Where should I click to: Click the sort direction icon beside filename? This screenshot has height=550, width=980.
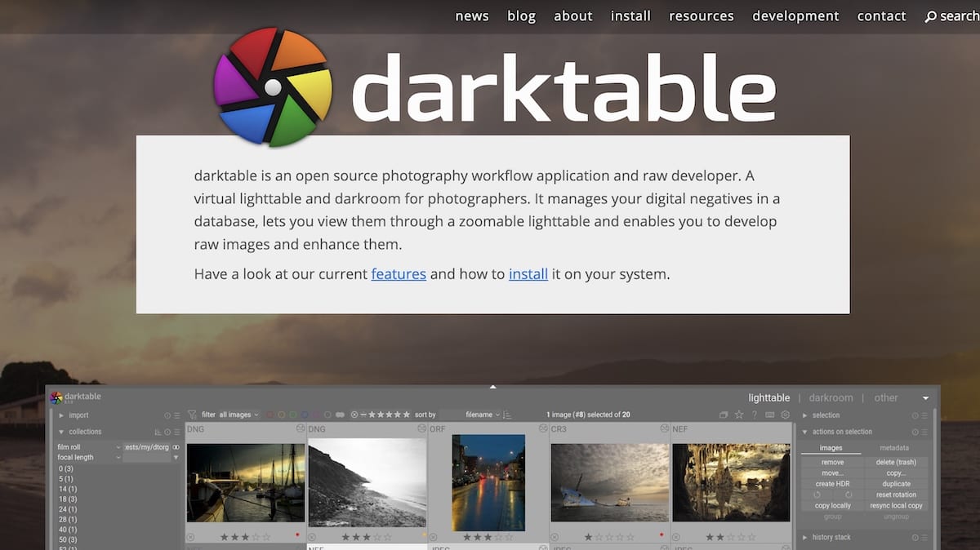pyautogui.click(x=506, y=415)
